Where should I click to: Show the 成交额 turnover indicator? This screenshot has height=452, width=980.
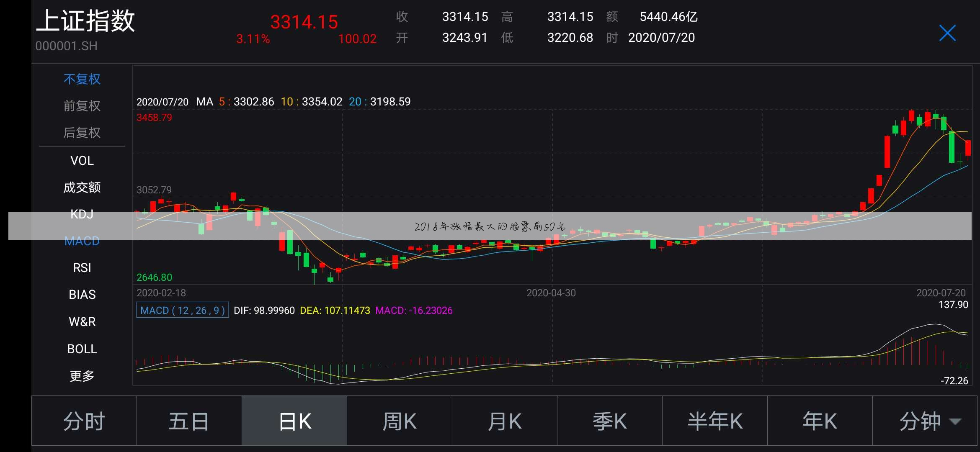(x=82, y=187)
